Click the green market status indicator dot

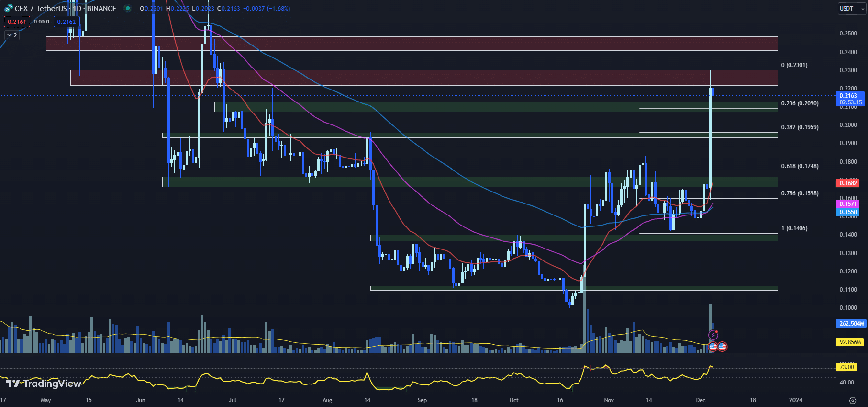(x=127, y=8)
